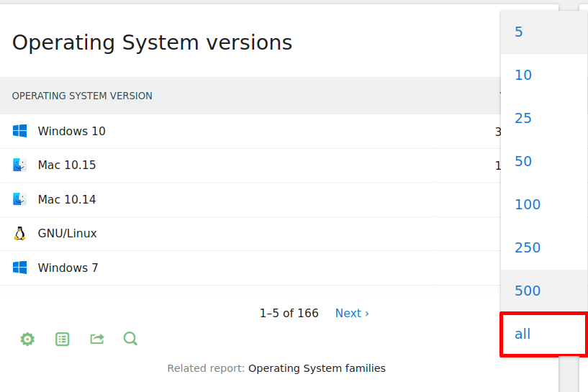Select 25 rows in the limit menu
Screen dimensions: 588x392
click(544, 118)
